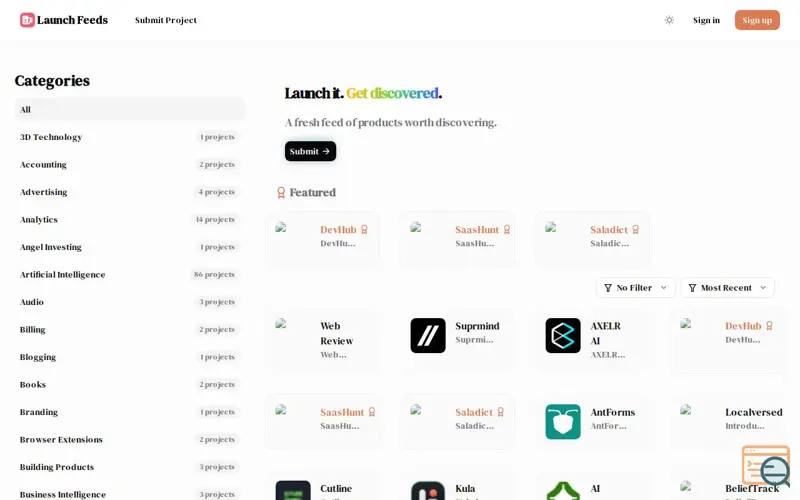Click the arrow icon in Submit button
The height and width of the screenshot is (500, 800).
tap(326, 151)
